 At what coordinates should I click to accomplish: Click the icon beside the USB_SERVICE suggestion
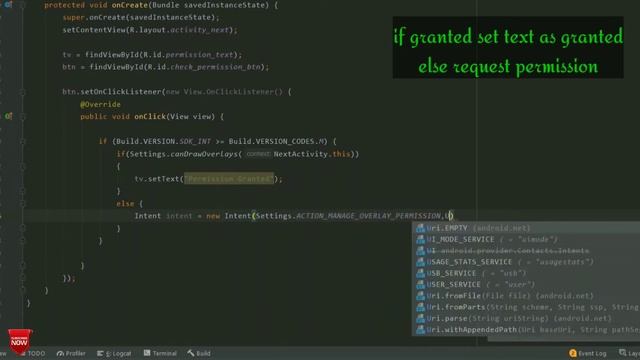[420, 273]
